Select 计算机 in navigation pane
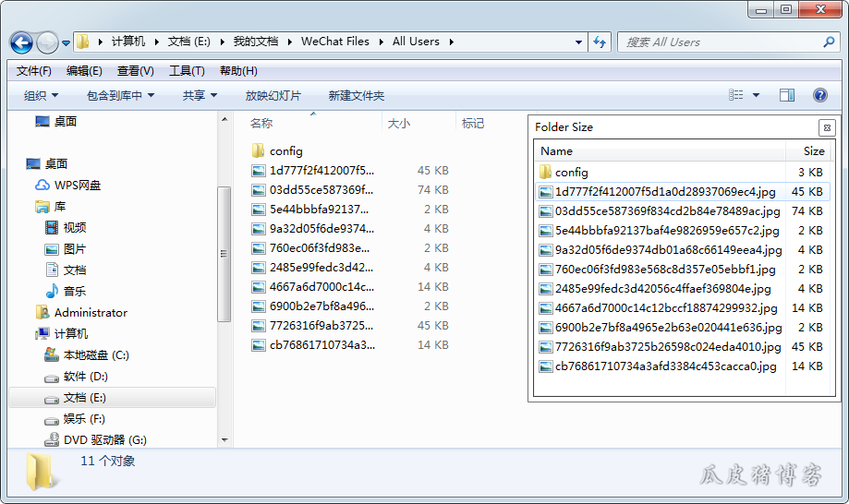Screen dimensions: 849x504 (62, 333)
